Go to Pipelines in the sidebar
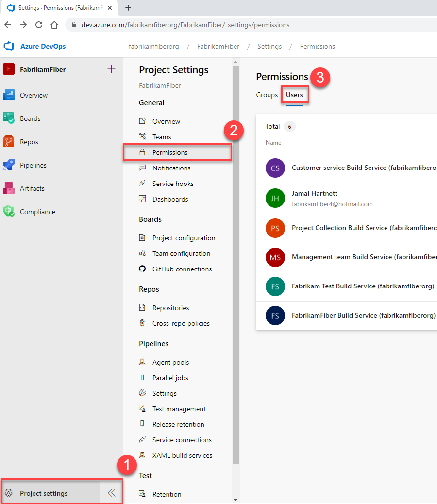 point(33,165)
